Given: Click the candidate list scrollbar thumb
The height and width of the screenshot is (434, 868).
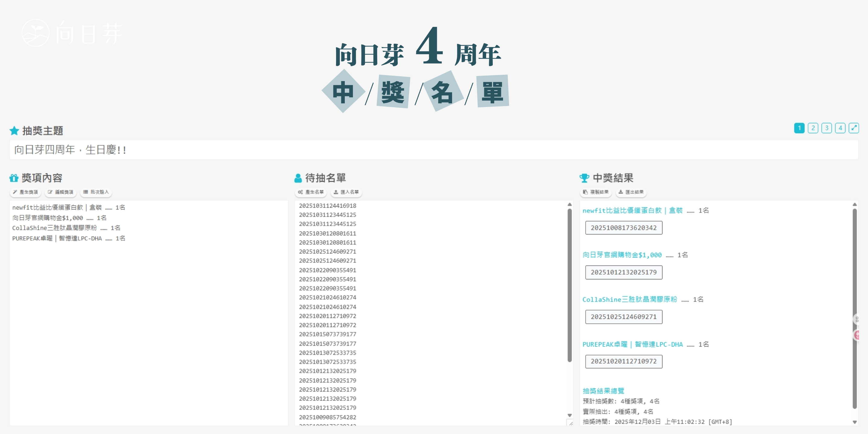Looking at the screenshot, I should tap(569, 285).
